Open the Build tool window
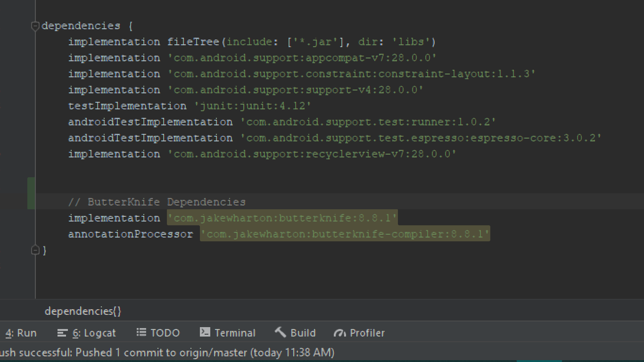Screen dimensions: 644x362 295,333
